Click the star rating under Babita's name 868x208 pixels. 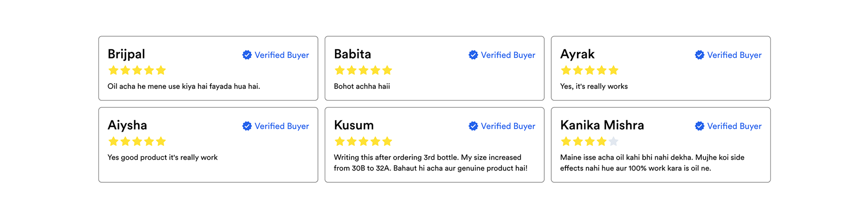[363, 71]
